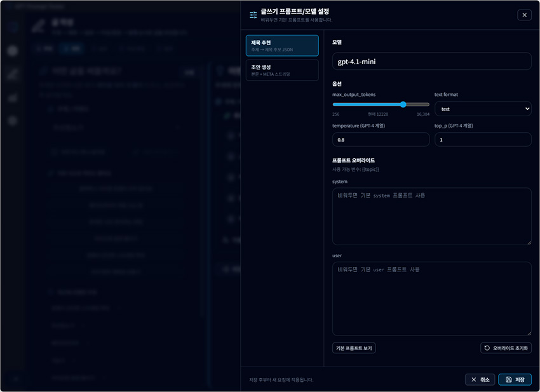540x392 pixels.
Task: Click the sliders icon beside the dialog title
Action: pos(253,15)
